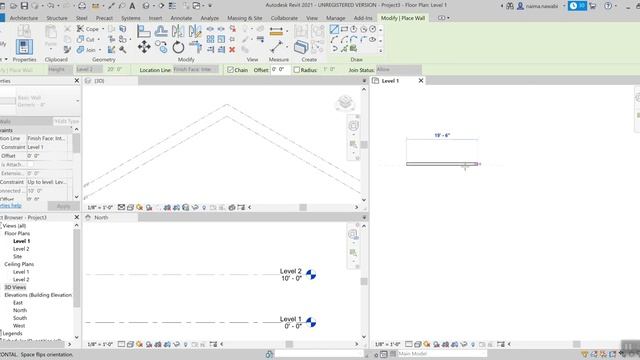Toggle Reveal Hidden Elements in Level 1 view bar
The width and height of the screenshot is (640, 360).
coord(473,344)
